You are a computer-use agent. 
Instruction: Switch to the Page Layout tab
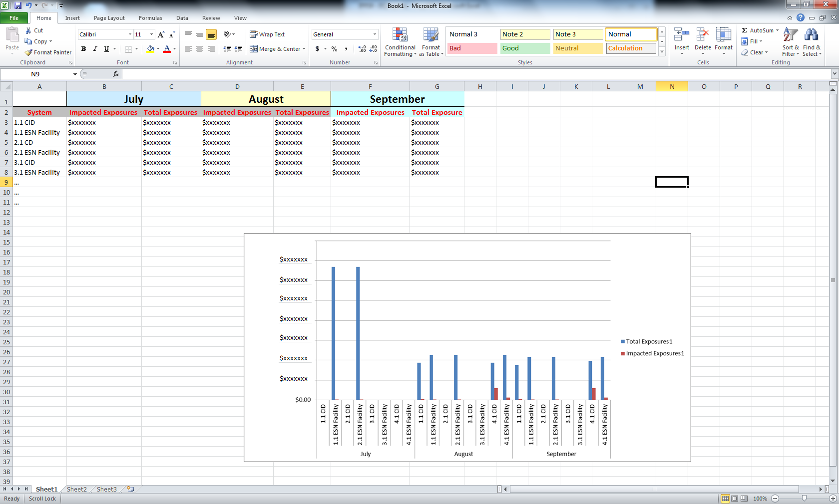pyautogui.click(x=109, y=18)
